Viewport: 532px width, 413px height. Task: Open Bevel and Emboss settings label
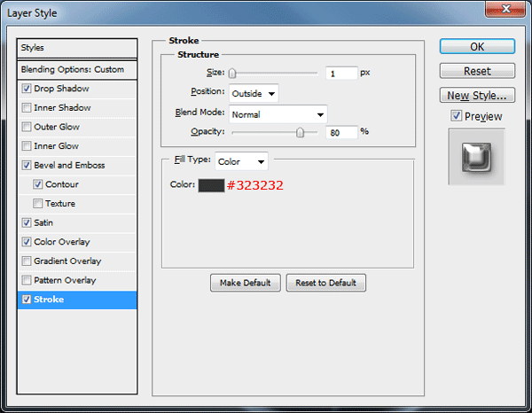click(69, 165)
